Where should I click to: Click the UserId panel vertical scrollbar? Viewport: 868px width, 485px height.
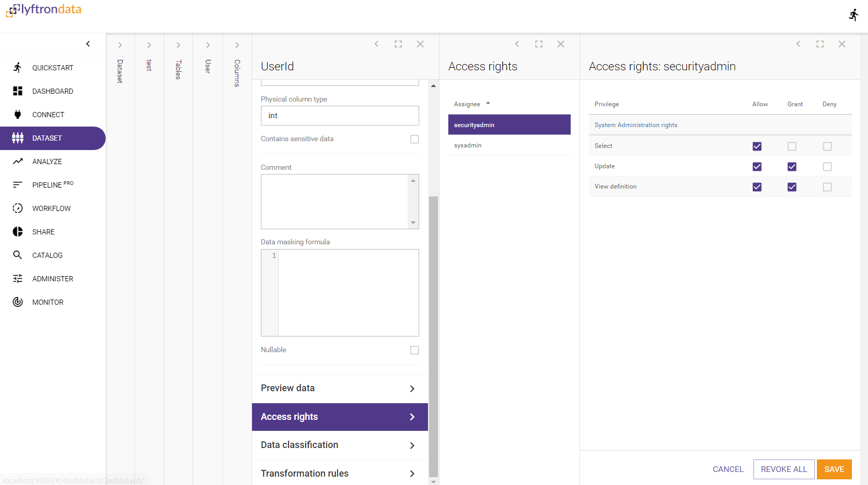433,337
